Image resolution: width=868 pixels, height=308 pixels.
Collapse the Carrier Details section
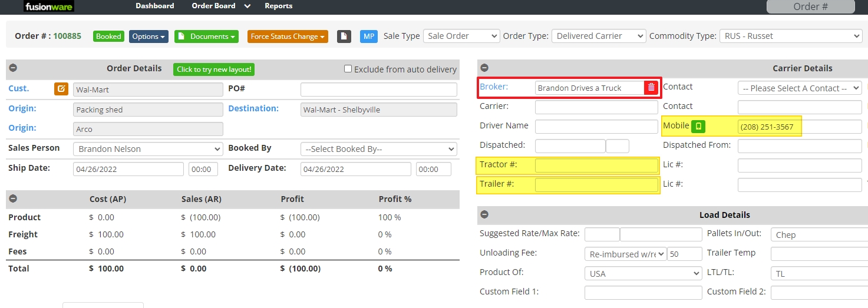tap(484, 68)
